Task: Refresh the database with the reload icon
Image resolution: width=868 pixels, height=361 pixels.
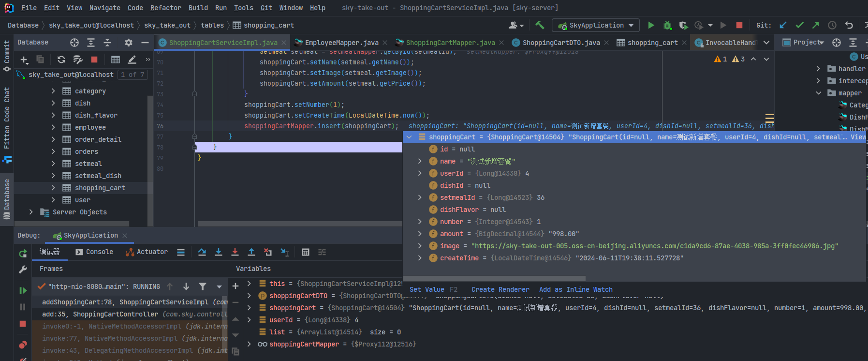Action: pyautogui.click(x=61, y=60)
